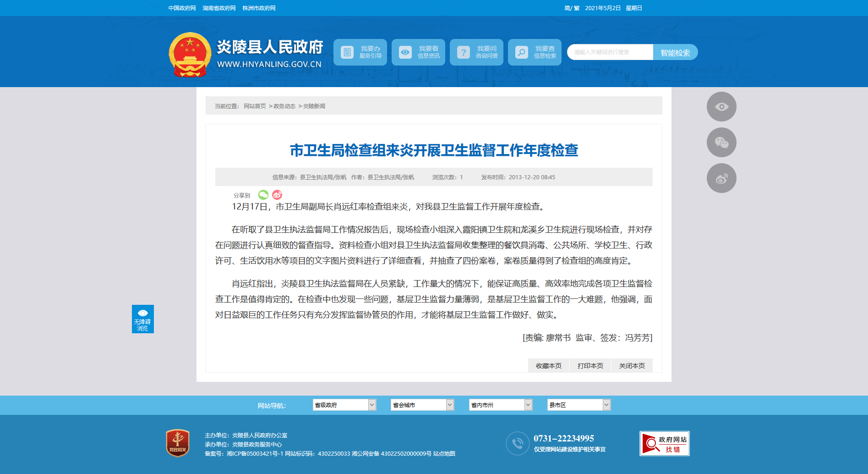
Task: Open the gray WeChat circle icon on right
Action: point(721,143)
